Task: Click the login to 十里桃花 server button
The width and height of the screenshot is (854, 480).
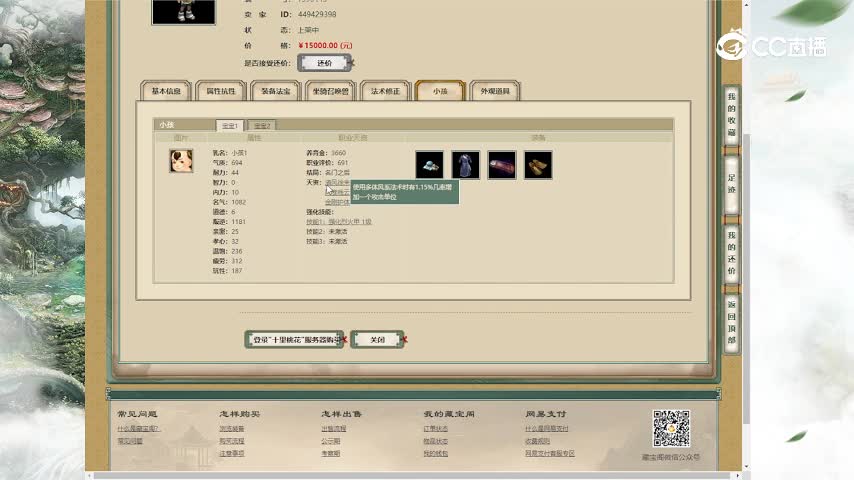Action: coord(295,339)
